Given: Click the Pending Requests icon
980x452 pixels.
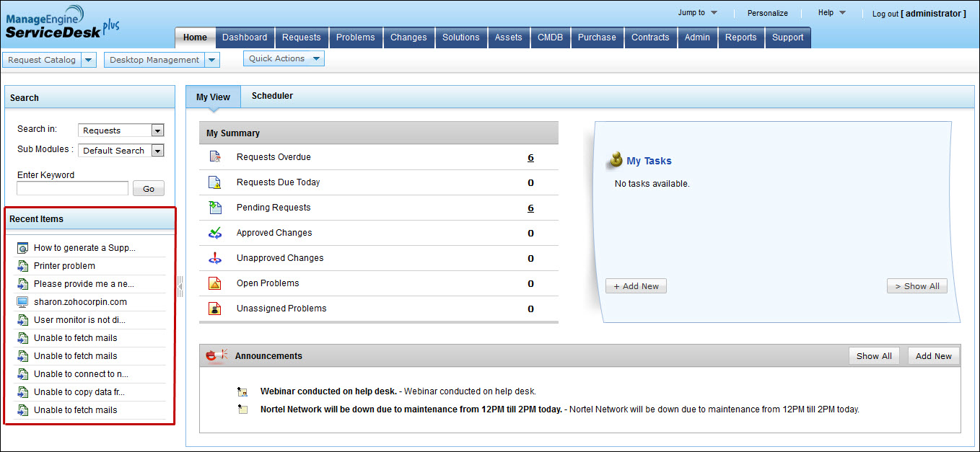Looking at the screenshot, I should coord(214,208).
